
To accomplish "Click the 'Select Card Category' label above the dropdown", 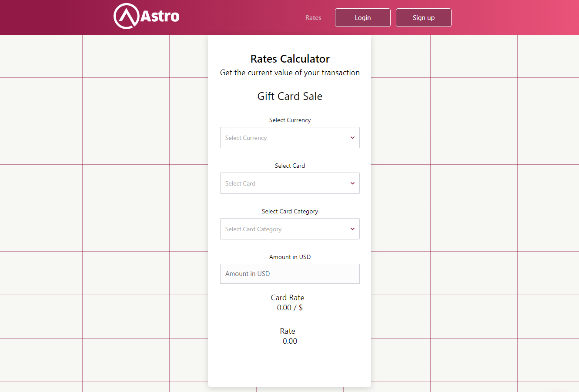I will tap(290, 211).
